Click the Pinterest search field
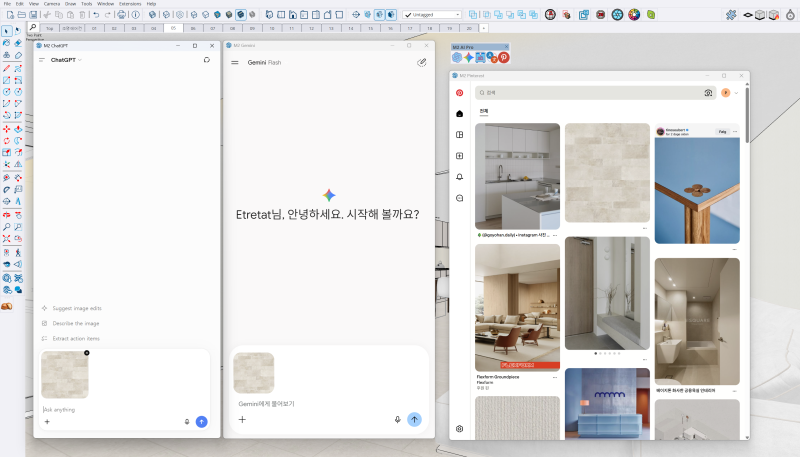Screen dimensions: 800x457 [594, 93]
